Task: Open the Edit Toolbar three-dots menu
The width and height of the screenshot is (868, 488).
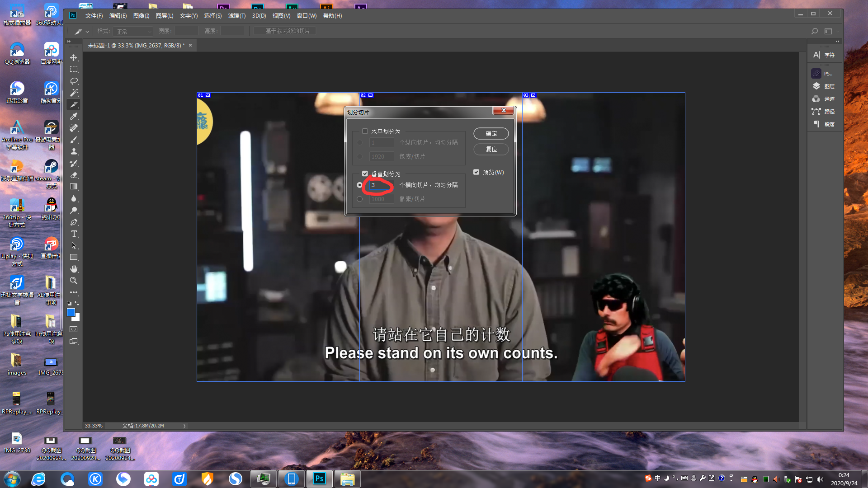Action: click(74, 292)
